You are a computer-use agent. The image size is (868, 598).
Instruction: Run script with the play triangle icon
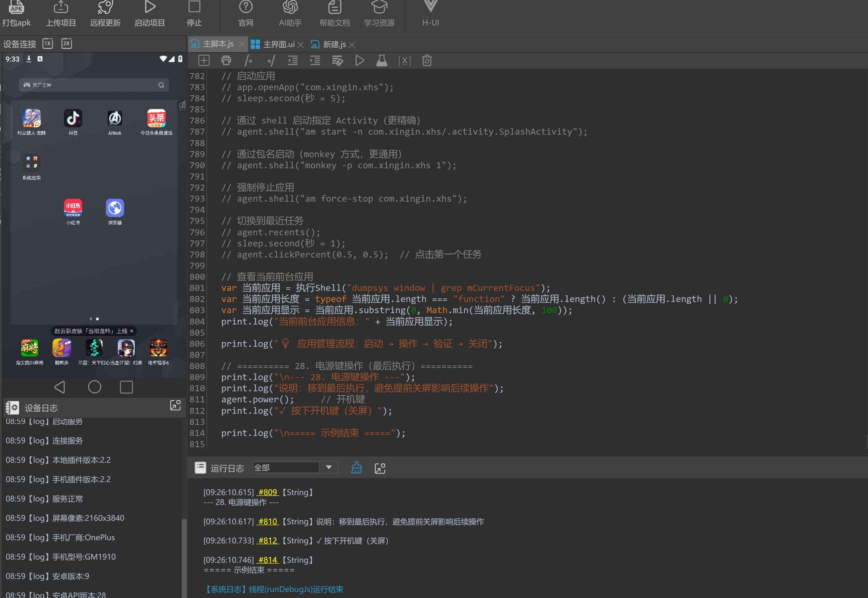[x=359, y=61]
